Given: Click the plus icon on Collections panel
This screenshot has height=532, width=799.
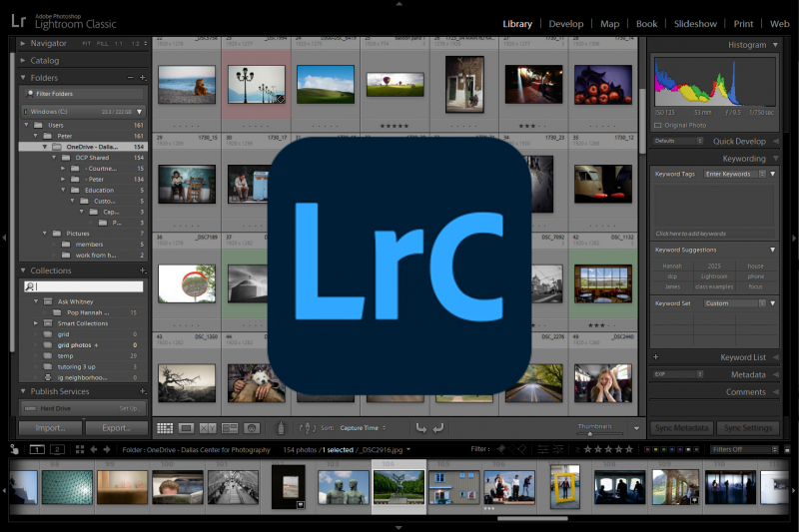Looking at the screenshot, I should 129,270.
